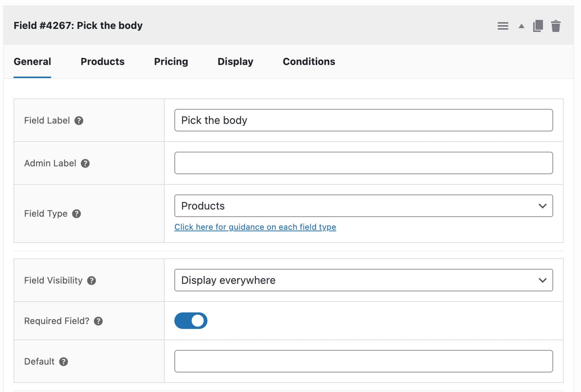
Task: Open the Products tab
Action: [x=102, y=62]
